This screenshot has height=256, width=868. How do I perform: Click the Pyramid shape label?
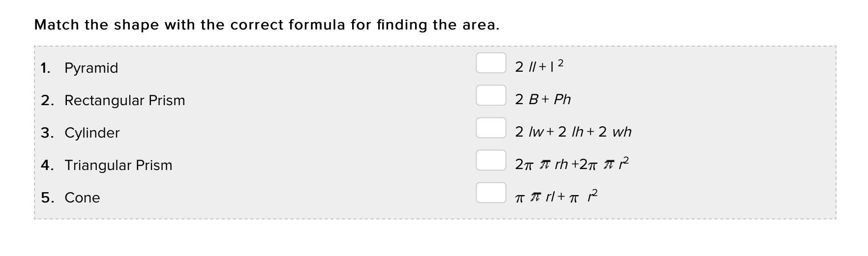coord(91,68)
